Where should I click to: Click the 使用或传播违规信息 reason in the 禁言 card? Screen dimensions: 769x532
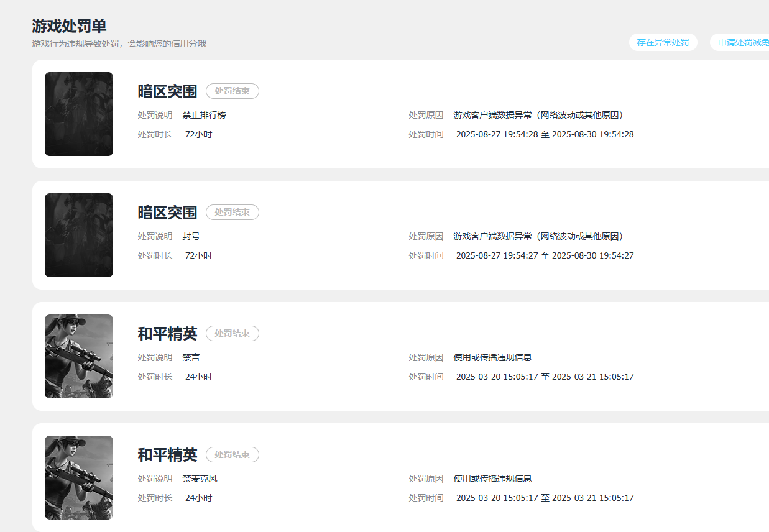pos(492,357)
